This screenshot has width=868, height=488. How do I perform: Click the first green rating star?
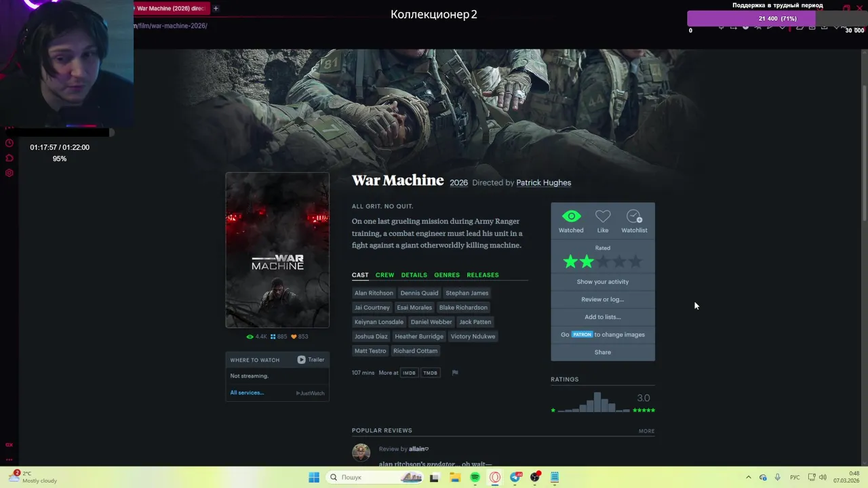click(570, 262)
